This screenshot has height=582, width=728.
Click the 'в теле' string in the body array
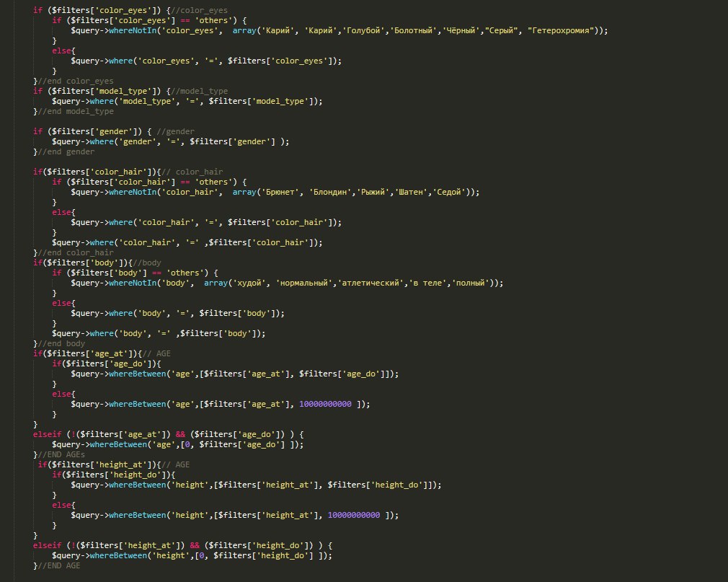(427, 283)
